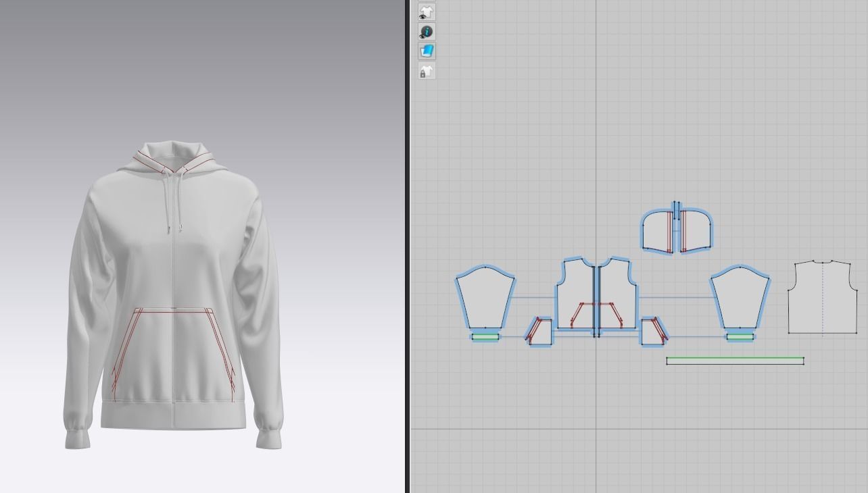Click the hood on the 3D hoodie
The image size is (868, 493).
173,156
